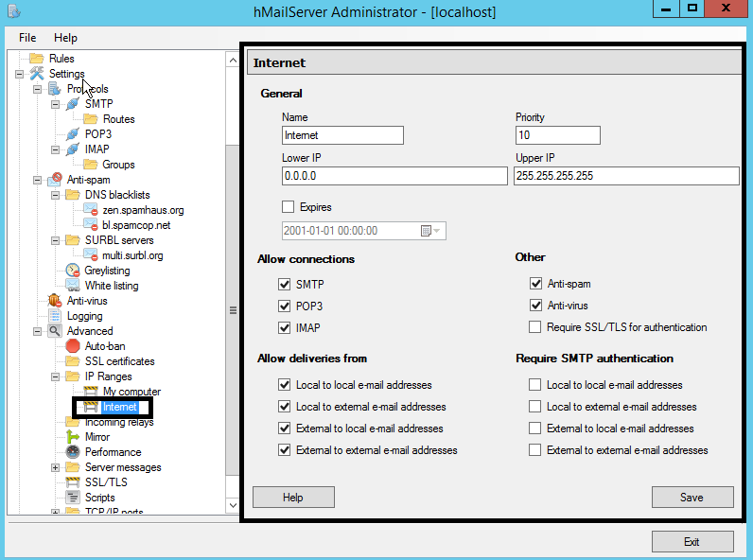Click the Scripts document icon
753x560 pixels.
point(73,497)
